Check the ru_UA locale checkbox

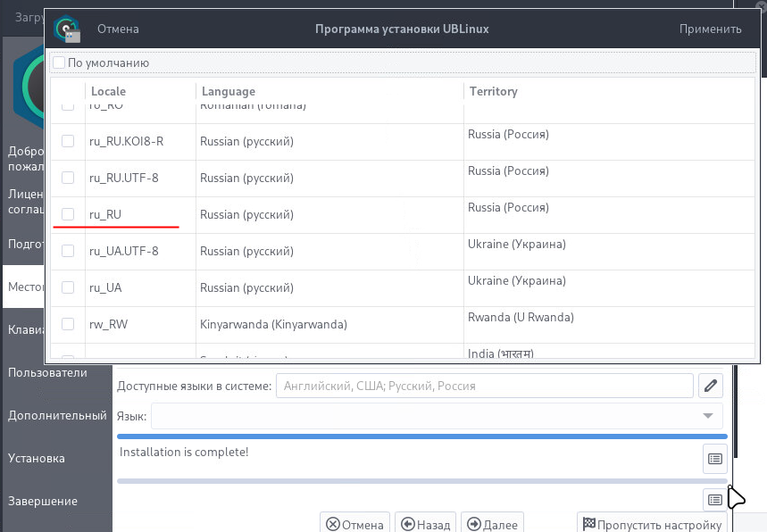click(x=68, y=288)
